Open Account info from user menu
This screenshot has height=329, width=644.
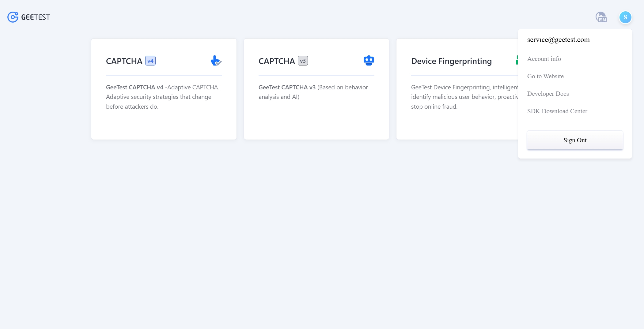click(544, 59)
